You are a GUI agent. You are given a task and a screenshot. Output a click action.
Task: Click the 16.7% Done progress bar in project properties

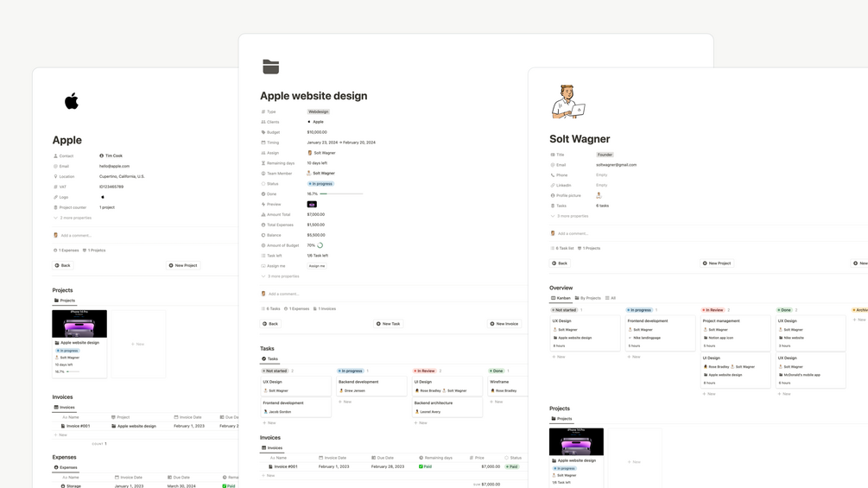coord(341,193)
